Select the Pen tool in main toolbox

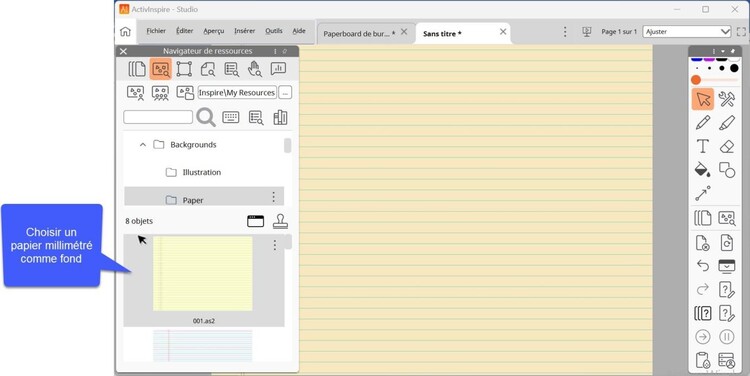703,122
